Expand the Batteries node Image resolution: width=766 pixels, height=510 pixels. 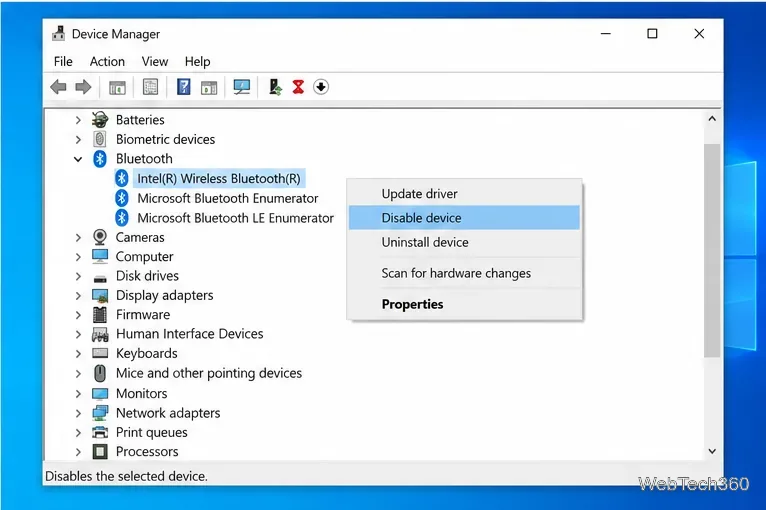click(x=78, y=120)
